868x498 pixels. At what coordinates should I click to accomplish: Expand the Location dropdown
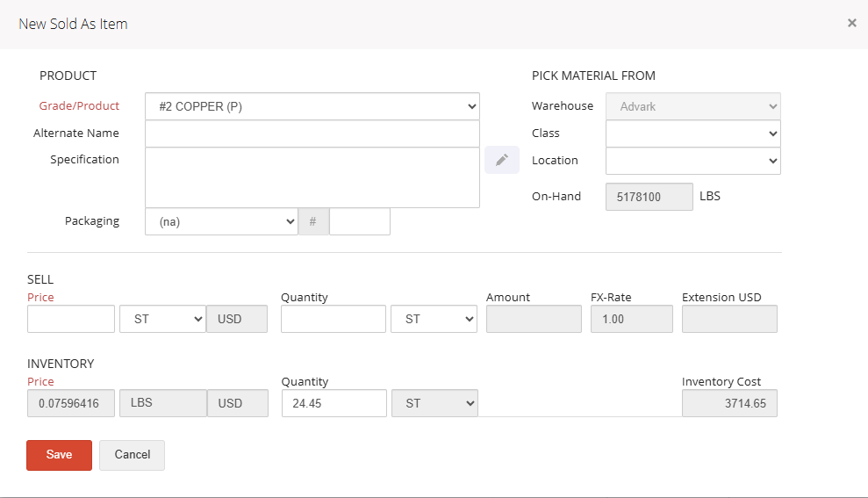[x=693, y=161]
